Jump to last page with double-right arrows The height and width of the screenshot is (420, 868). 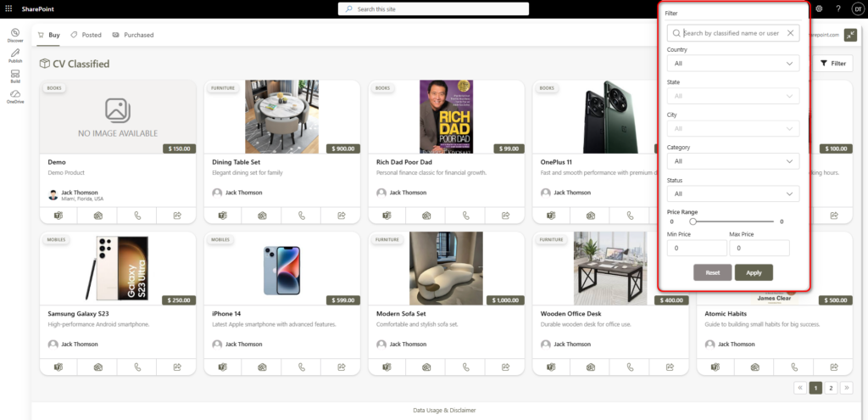tap(847, 388)
